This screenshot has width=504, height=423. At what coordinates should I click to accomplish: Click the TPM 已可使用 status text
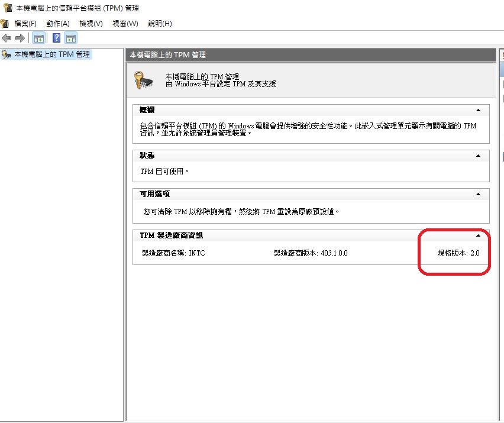tap(164, 172)
